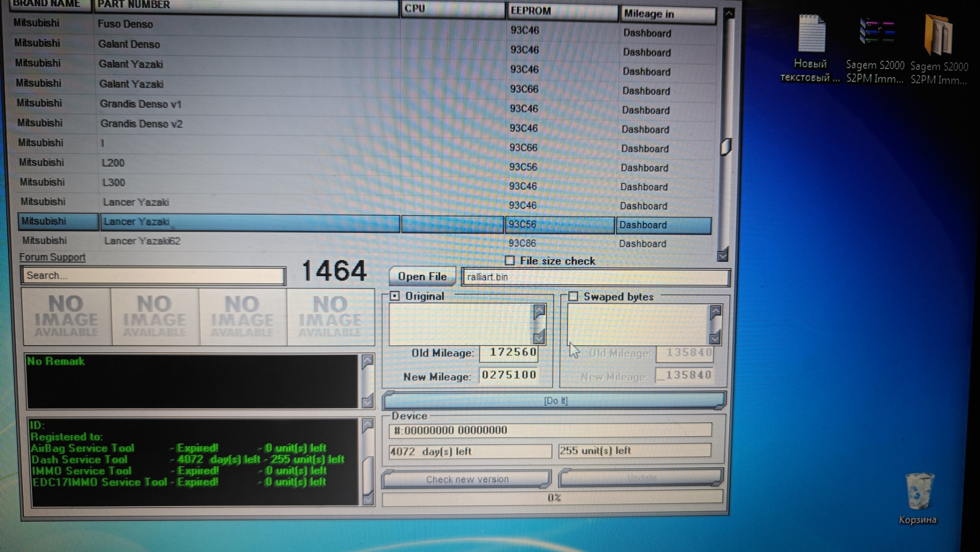Click the [Do It] button
980x552 pixels.
[x=555, y=401]
